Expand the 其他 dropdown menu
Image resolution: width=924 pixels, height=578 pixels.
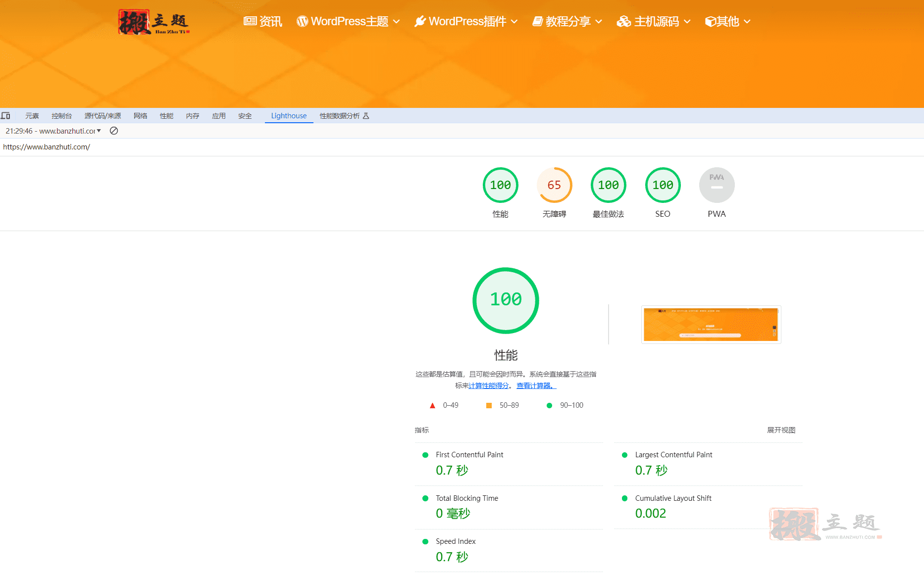tap(728, 21)
